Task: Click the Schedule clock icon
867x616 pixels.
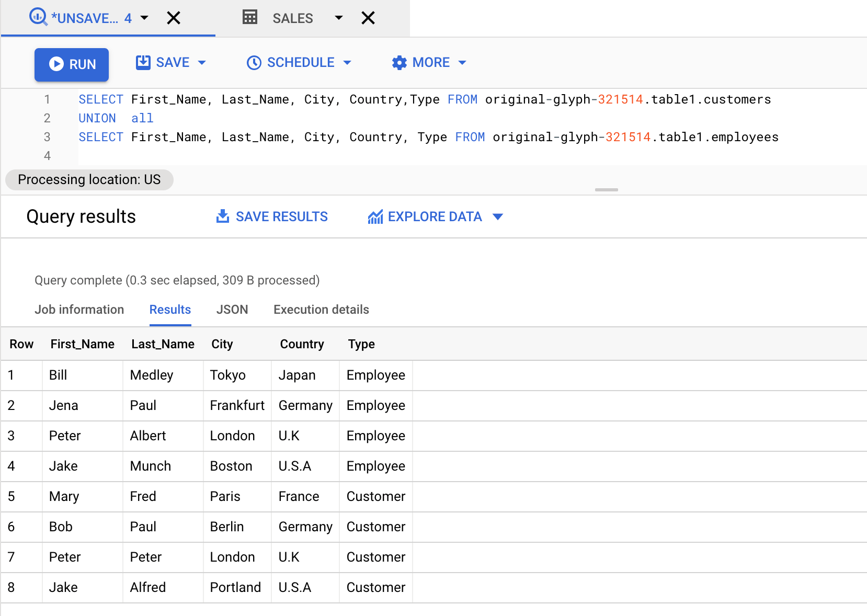Action: coord(254,62)
